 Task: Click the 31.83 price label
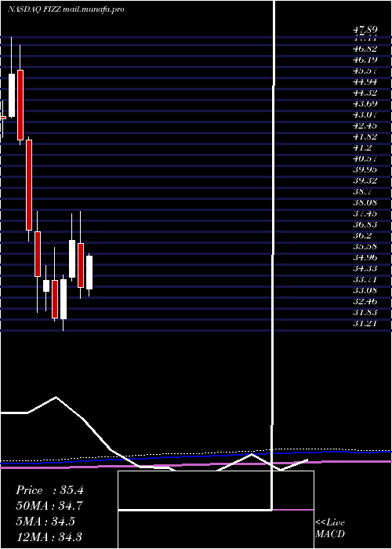click(x=365, y=312)
